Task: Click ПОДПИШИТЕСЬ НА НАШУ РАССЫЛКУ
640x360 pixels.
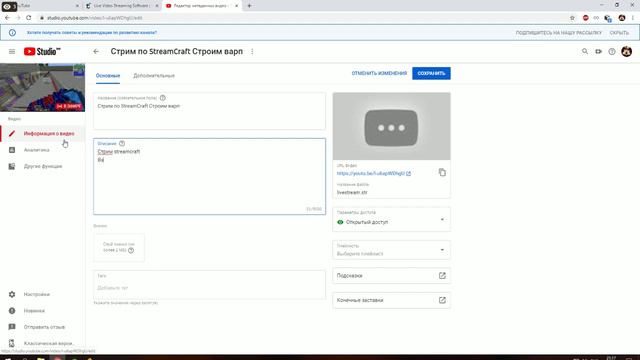Action: pos(558,33)
